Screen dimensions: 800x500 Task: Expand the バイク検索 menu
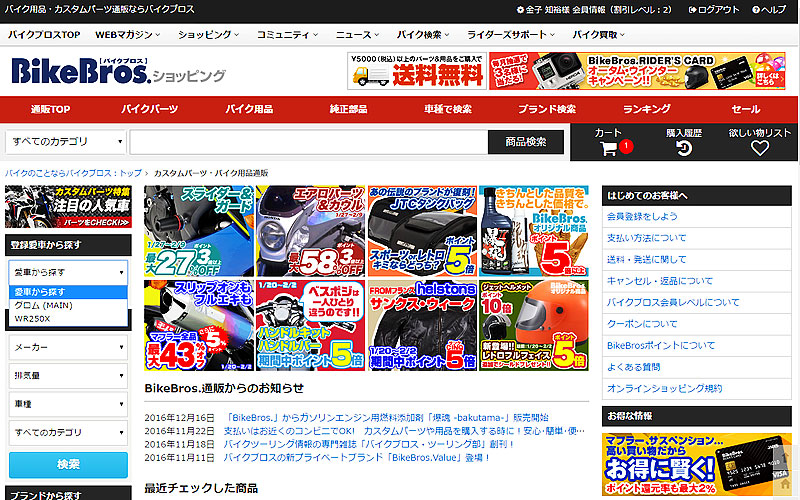423,35
